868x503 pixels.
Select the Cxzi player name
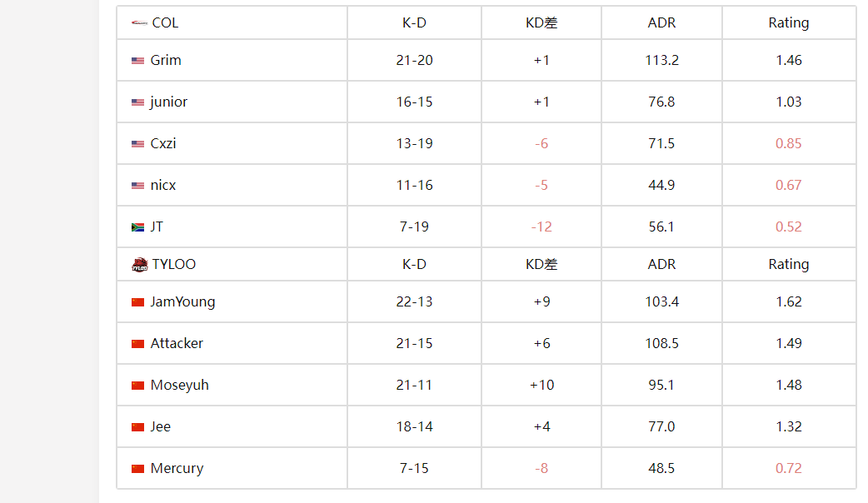click(163, 143)
